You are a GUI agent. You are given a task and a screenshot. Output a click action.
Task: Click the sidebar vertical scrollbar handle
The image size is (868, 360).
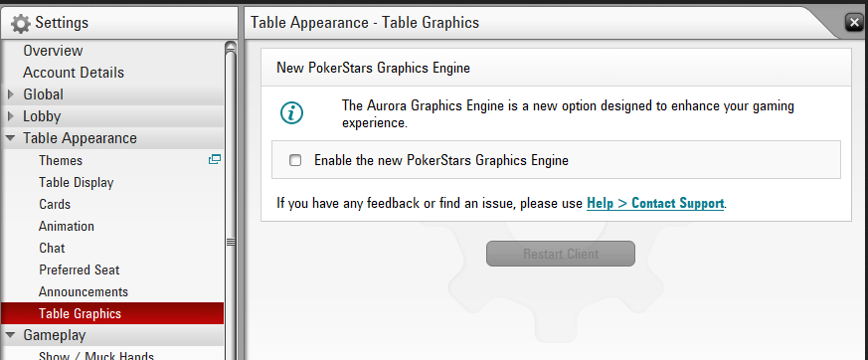231,242
